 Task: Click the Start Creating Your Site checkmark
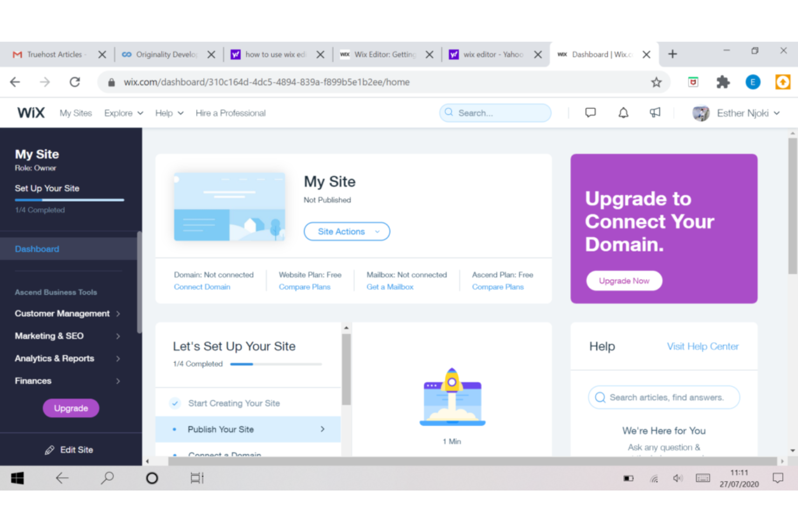[x=175, y=403]
